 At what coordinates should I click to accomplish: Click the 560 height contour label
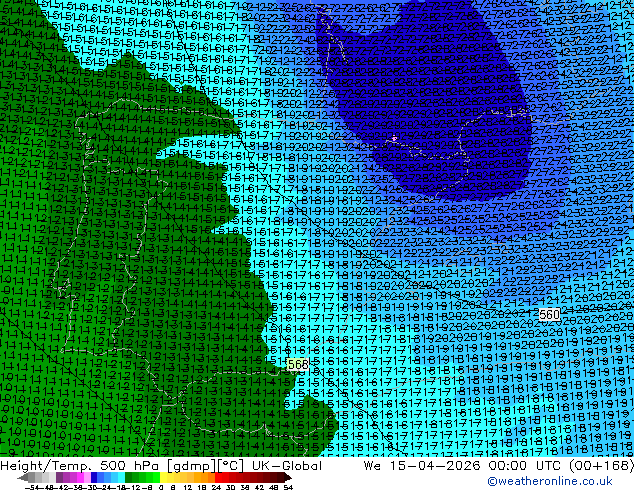point(549,314)
